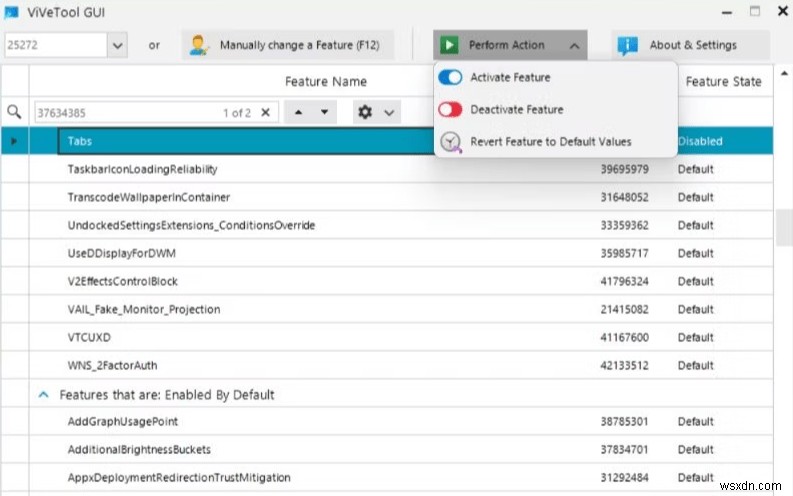Select TranscodeWallpaperInContainer row

click(x=387, y=197)
